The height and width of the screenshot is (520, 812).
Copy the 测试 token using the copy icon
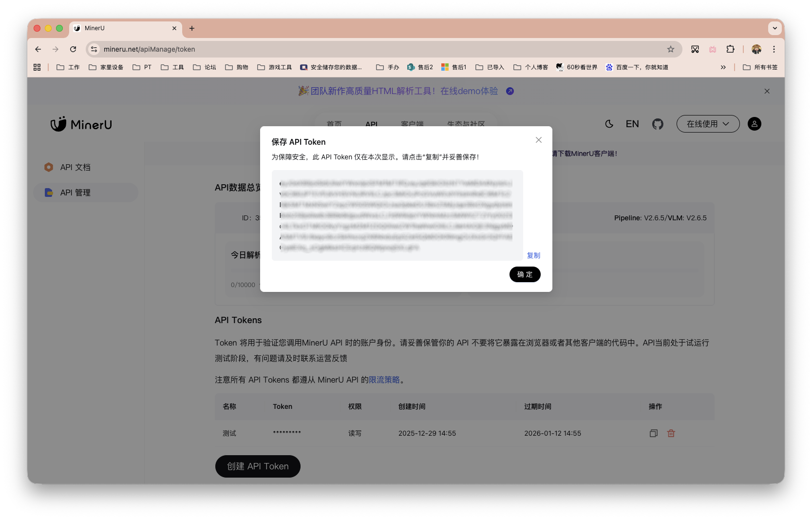coord(653,433)
